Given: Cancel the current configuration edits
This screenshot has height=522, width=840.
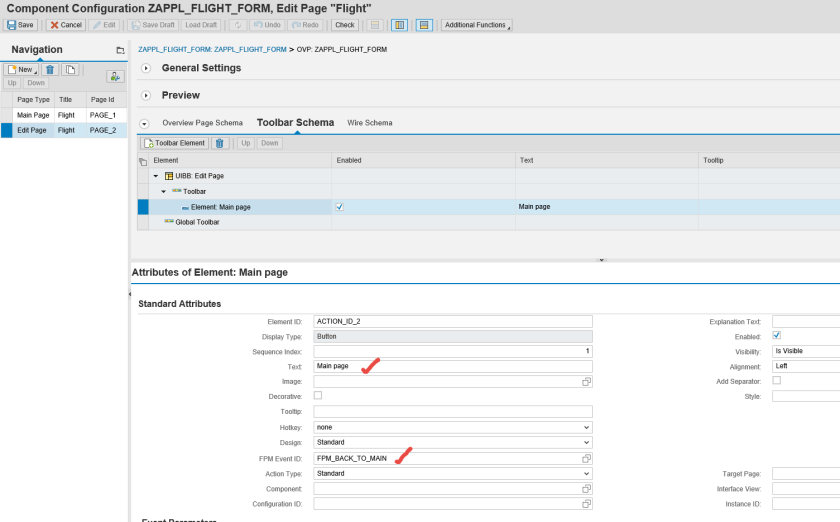Looking at the screenshot, I should [66, 25].
